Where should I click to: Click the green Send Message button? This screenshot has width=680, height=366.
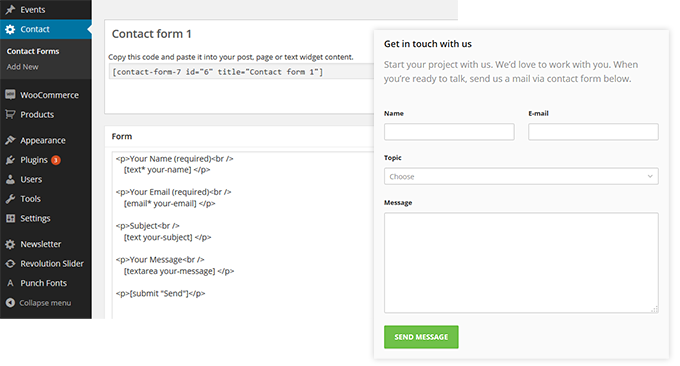[421, 337]
